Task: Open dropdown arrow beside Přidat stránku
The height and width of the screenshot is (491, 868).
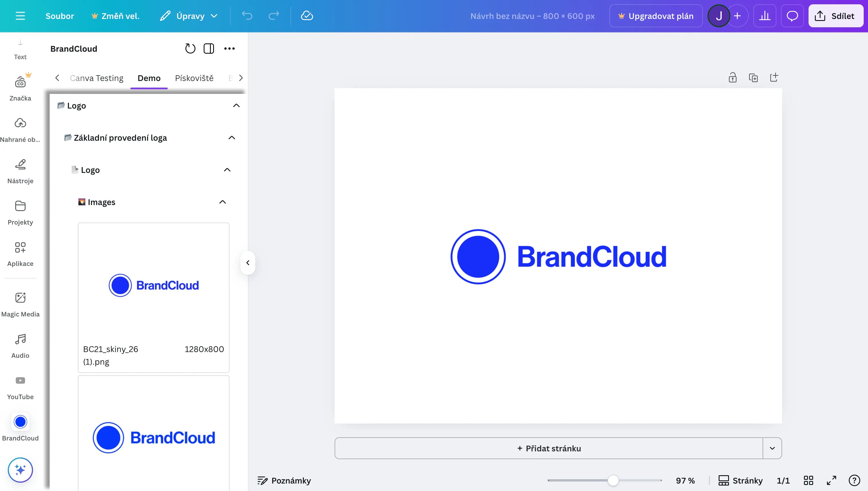Action: [x=772, y=448]
